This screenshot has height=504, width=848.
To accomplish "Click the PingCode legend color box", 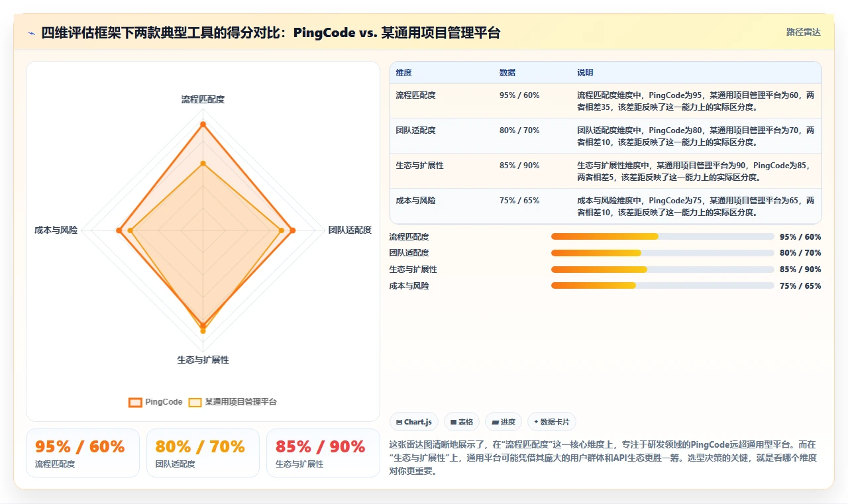I will [135, 402].
